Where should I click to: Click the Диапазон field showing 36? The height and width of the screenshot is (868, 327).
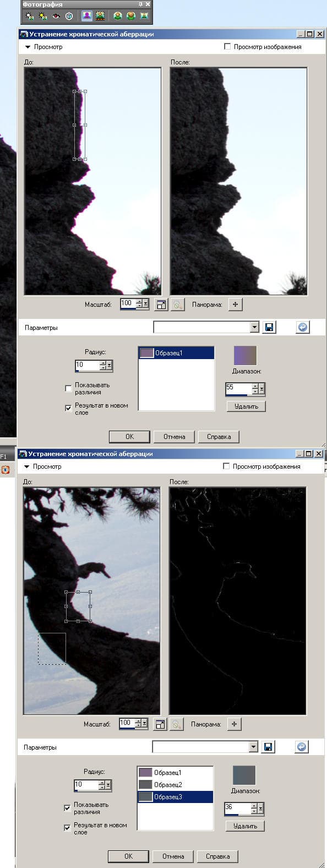click(237, 809)
